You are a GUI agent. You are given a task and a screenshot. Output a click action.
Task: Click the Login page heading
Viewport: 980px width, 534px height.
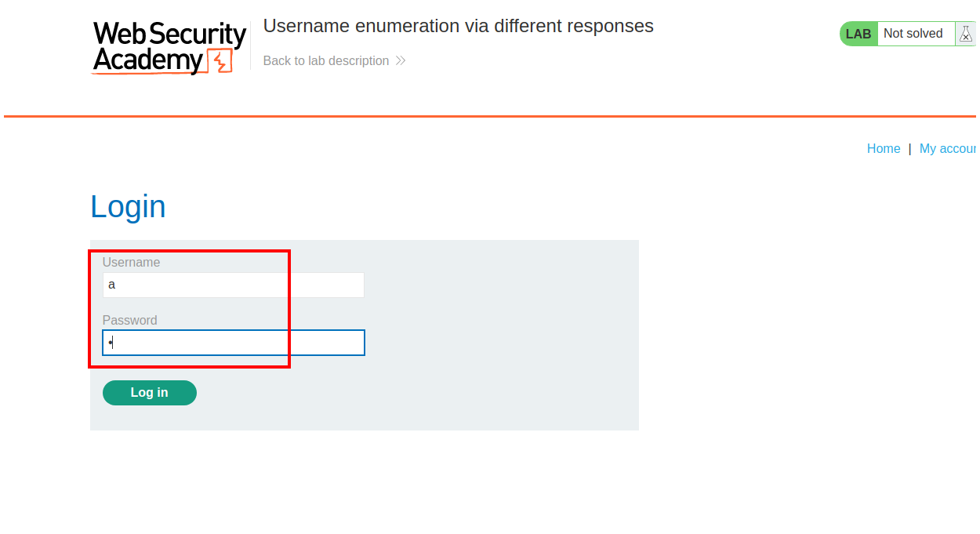[128, 207]
